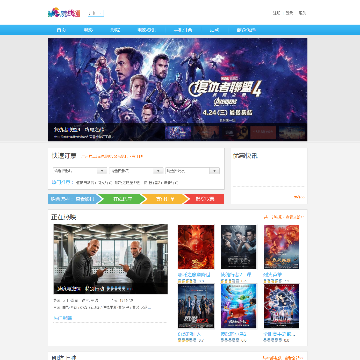Click the middle header link at top right
Image resolution: width=360 pixels, height=360 pixels.
coord(289,13)
